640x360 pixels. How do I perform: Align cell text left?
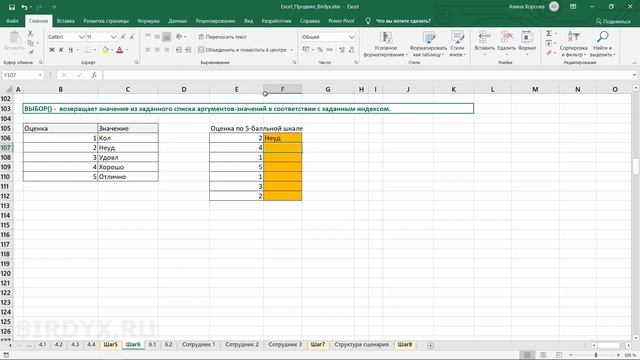coord(148,50)
